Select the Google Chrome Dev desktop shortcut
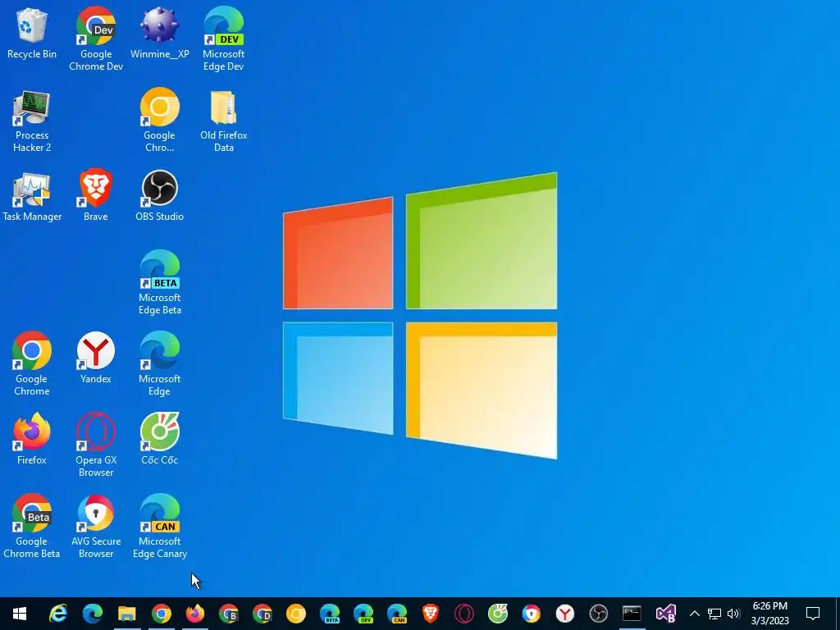This screenshot has height=630, width=840. [x=96, y=39]
